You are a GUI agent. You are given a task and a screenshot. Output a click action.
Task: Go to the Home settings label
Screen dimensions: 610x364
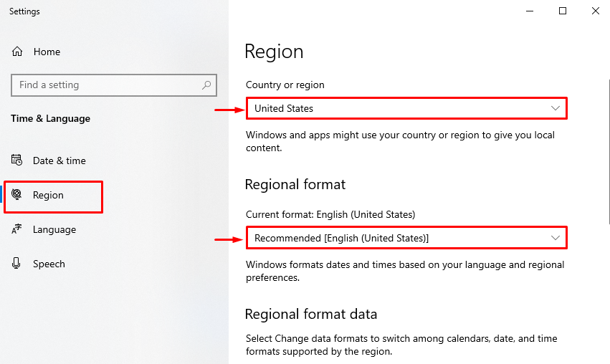(x=47, y=52)
